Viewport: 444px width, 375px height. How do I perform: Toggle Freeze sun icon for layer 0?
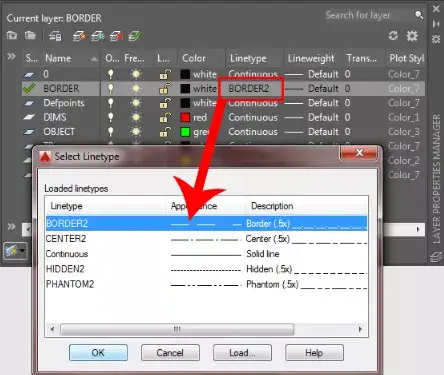(x=136, y=74)
